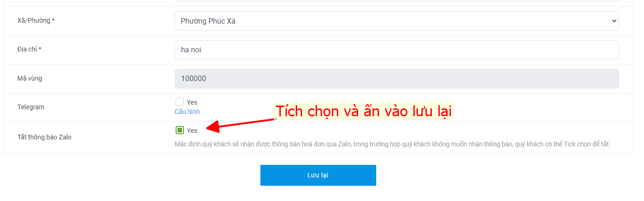Screen dimensions: 644x201
Task: Open the Xã/Phường dropdown showing Phường Phúc Xá
Action: tap(397, 21)
